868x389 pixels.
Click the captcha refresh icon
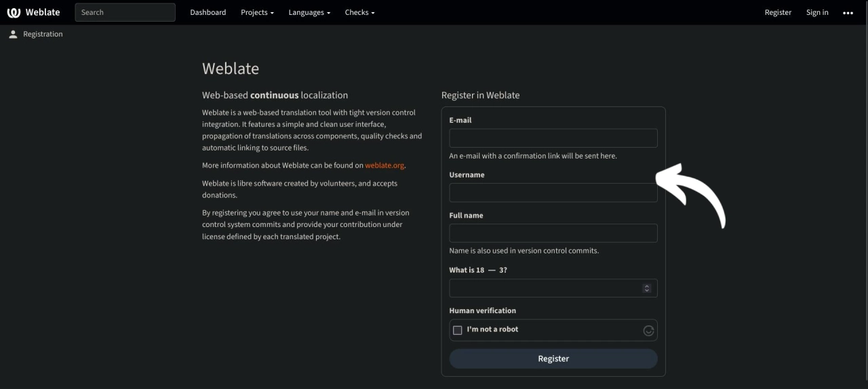[x=648, y=330]
